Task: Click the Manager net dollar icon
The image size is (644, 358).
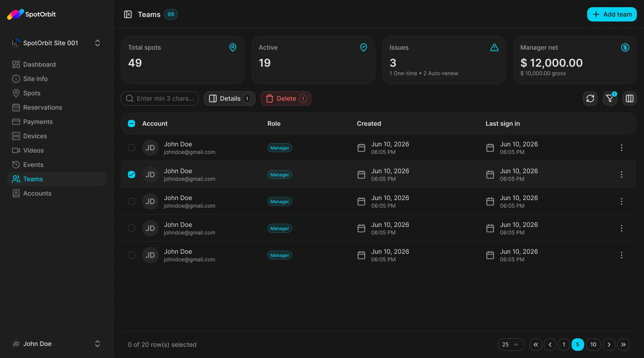Action: tap(625, 47)
